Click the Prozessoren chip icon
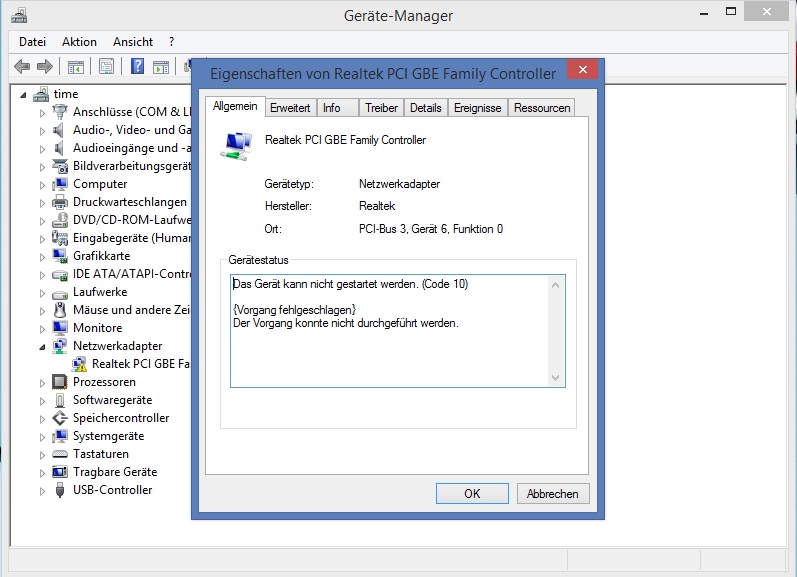 click(x=60, y=382)
